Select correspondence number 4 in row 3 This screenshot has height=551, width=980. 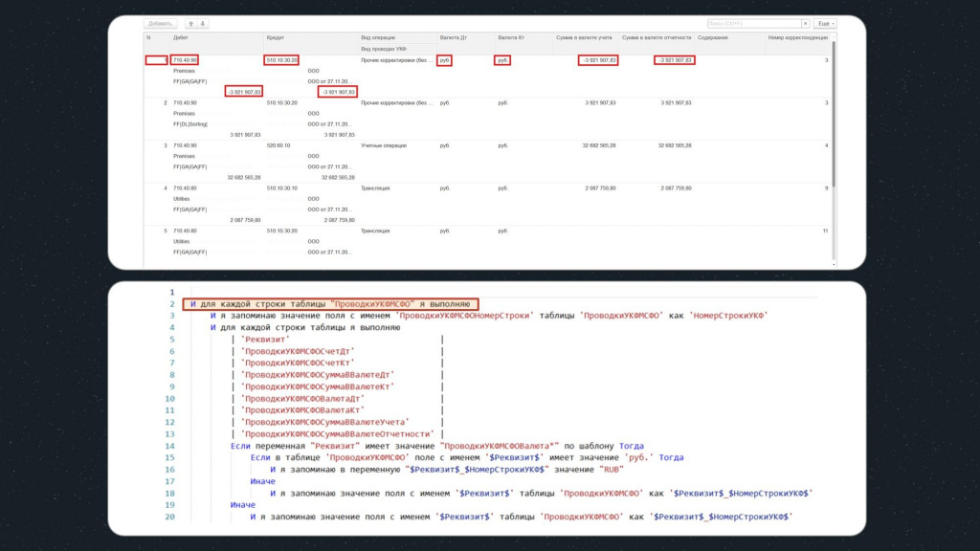(826, 145)
